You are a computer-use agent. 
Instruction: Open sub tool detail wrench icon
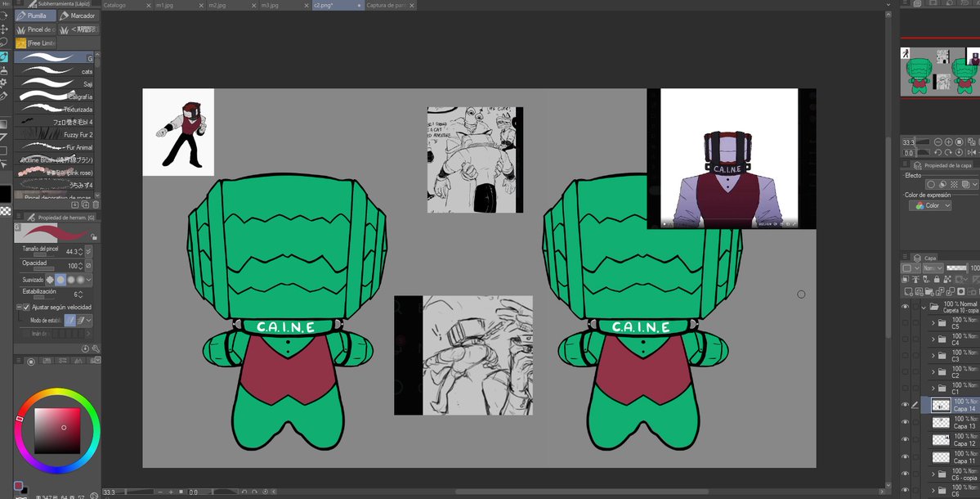click(x=96, y=349)
